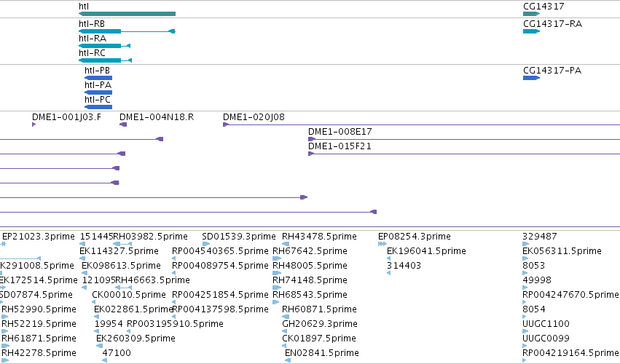Highlight the htl-PC protein feature

click(98, 107)
